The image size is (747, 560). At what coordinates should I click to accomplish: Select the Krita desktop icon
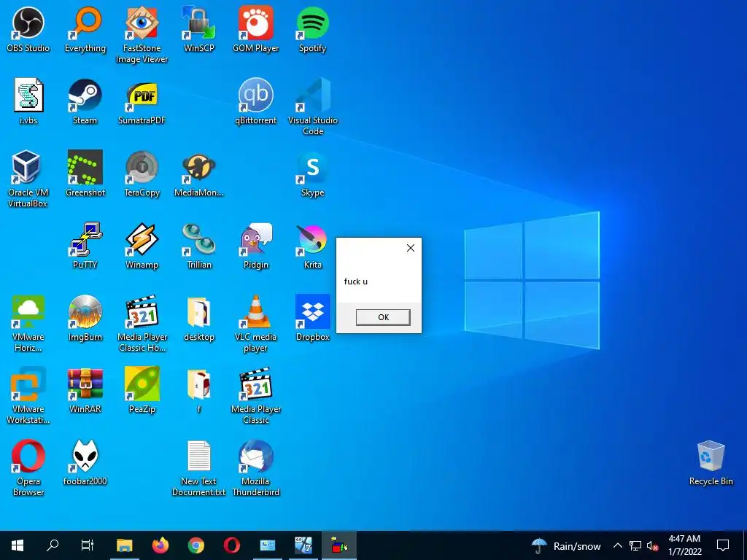click(x=312, y=246)
